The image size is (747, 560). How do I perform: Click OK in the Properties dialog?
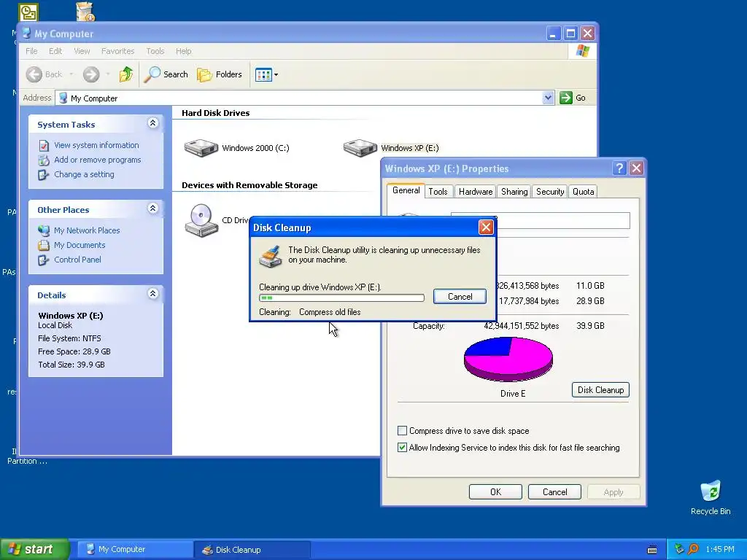[x=495, y=492]
